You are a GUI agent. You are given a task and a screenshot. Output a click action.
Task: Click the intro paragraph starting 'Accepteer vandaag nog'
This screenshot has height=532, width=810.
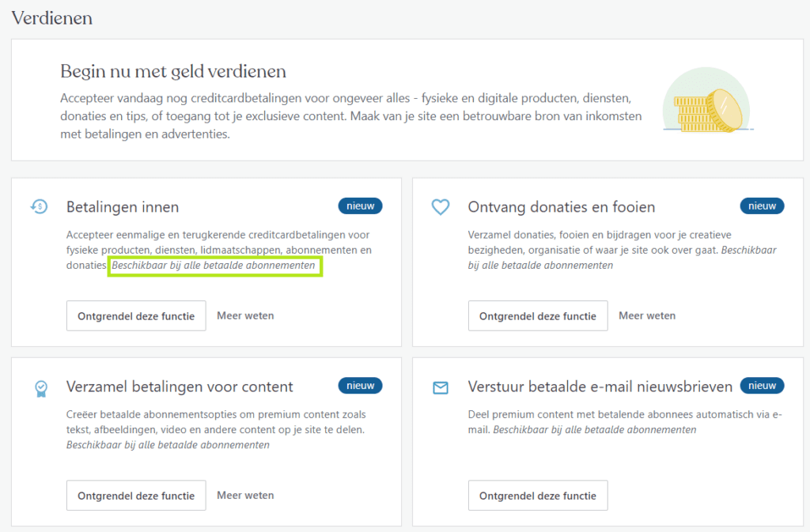tap(351, 116)
